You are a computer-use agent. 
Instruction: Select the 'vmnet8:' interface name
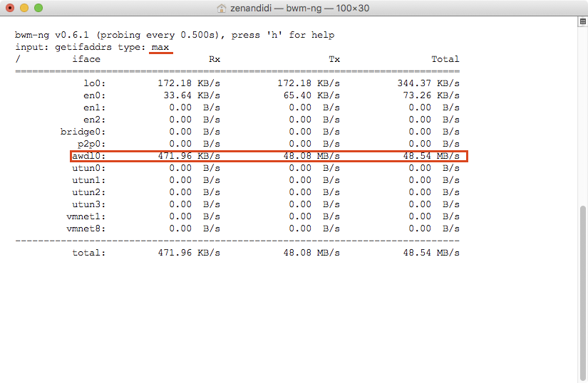86,229
